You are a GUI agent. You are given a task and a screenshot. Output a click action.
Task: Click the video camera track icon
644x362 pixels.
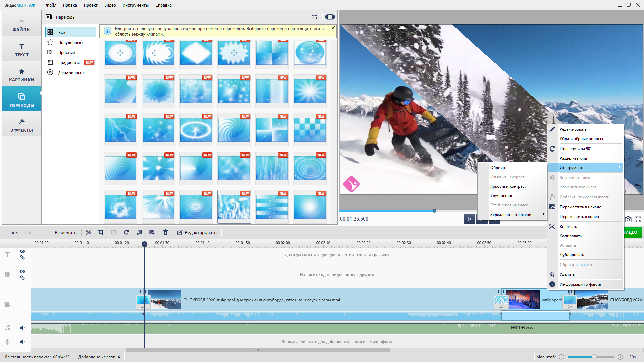7,304
